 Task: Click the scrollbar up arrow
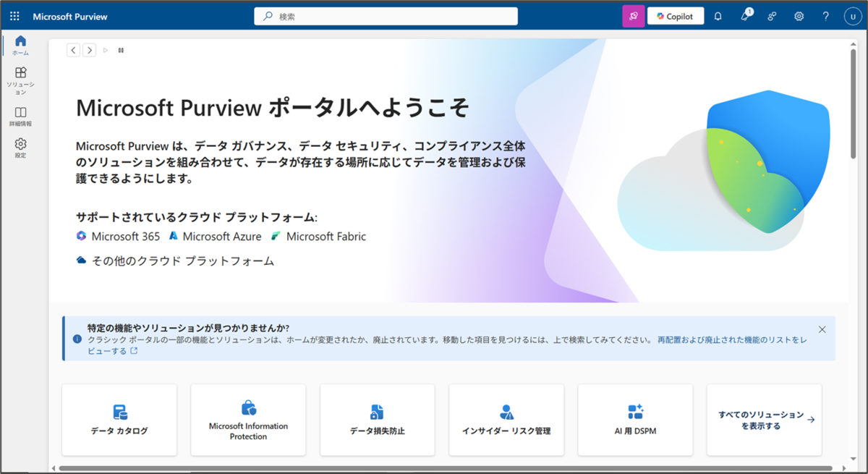click(x=854, y=43)
